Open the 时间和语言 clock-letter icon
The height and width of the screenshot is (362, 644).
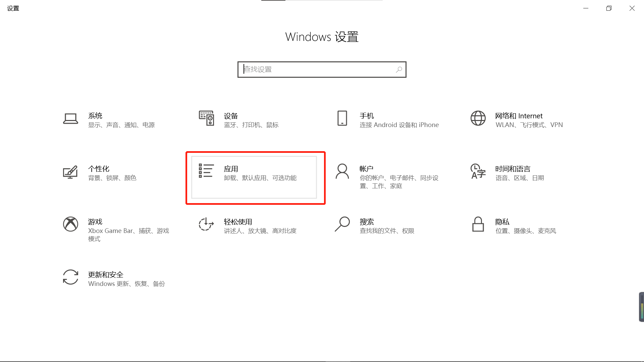[x=478, y=171]
